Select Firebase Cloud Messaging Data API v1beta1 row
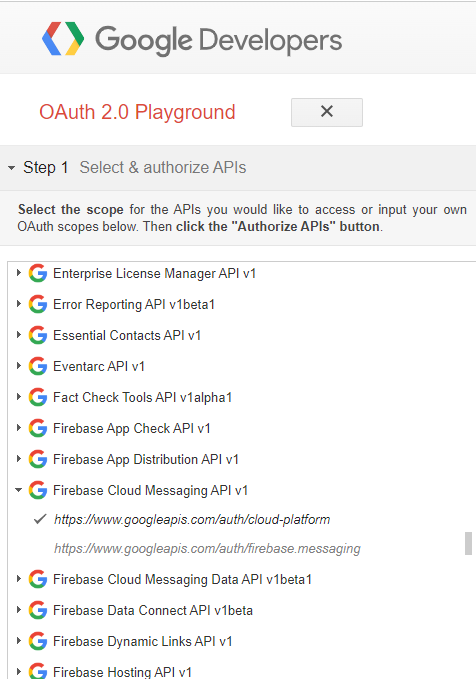Viewport: 476px width, 679px height. (182, 579)
